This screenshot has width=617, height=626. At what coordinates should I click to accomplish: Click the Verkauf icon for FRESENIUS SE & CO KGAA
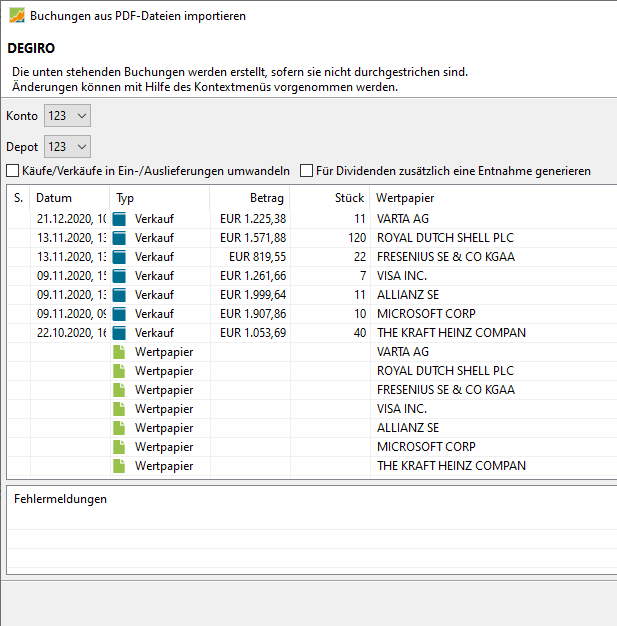[119, 257]
